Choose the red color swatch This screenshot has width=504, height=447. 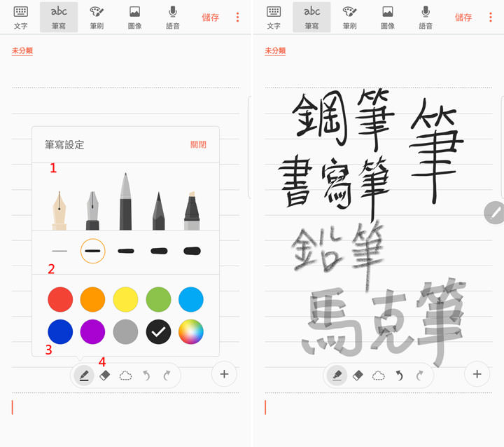60,299
